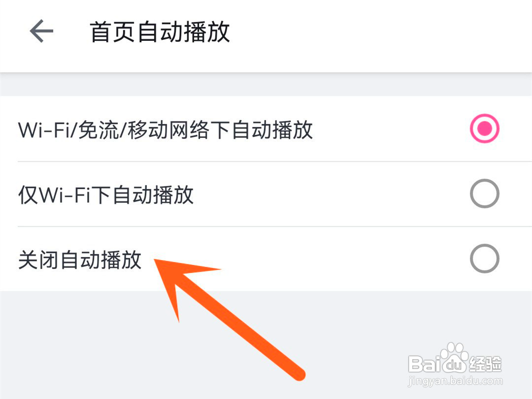Click the "Bai" letters in the watermark
The image size is (532, 399).
[x=425, y=364]
